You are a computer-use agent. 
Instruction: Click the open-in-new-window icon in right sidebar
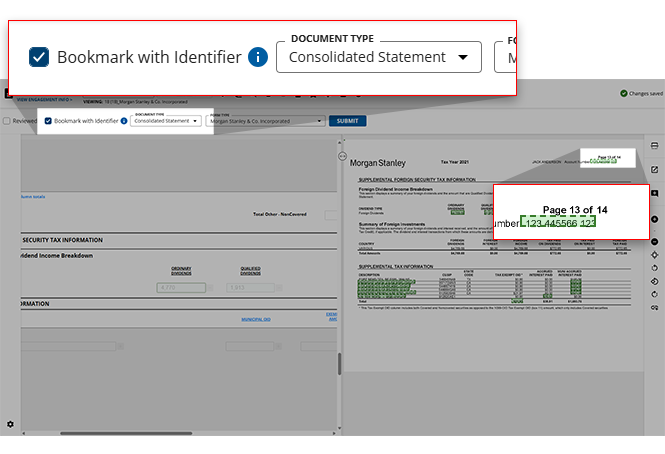(654, 169)
